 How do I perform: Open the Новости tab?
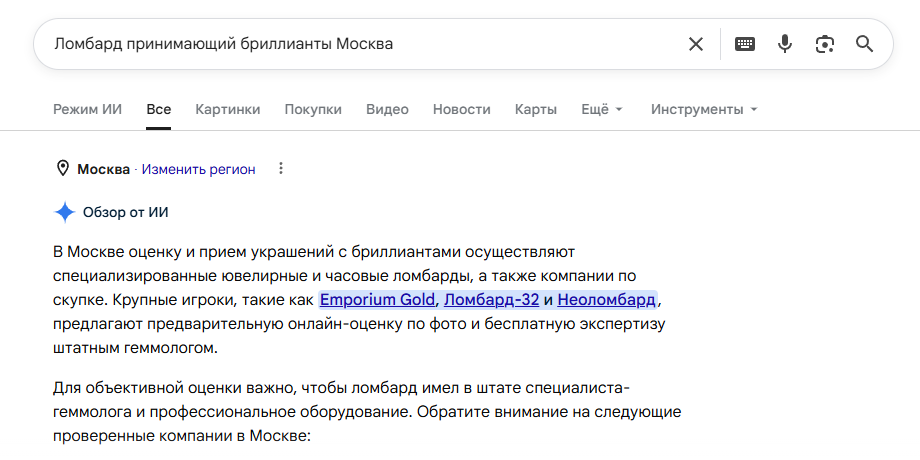(461, 110)
